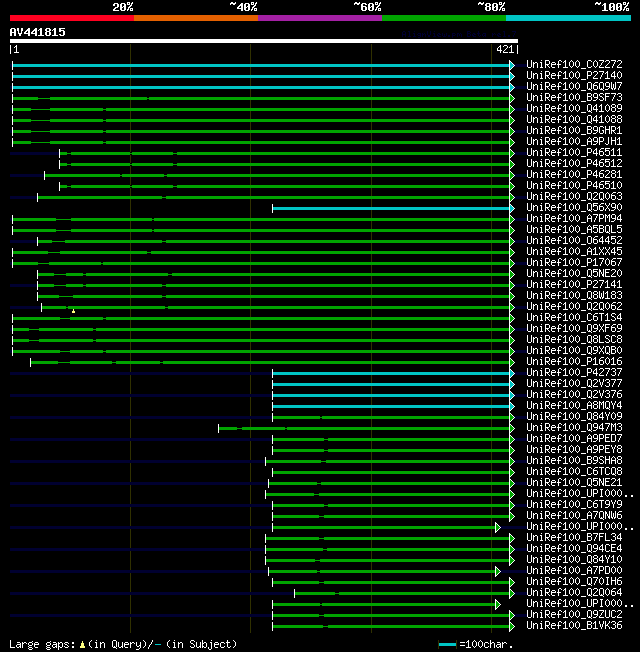The height and width of the screenshot is (652, 640).
Task: Click the arrowhead ending the UniRef100_Q2Q064 alignment
Action: coord(512,593)
